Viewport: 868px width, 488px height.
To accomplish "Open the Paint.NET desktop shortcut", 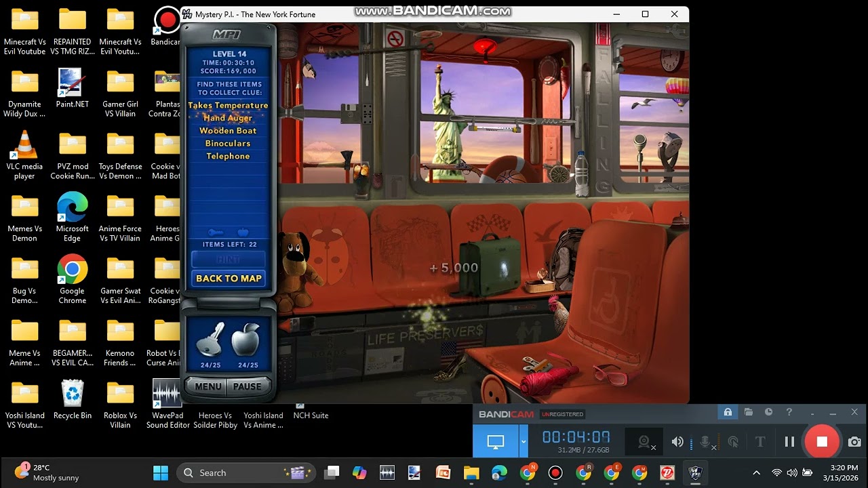I will (73, 89).
